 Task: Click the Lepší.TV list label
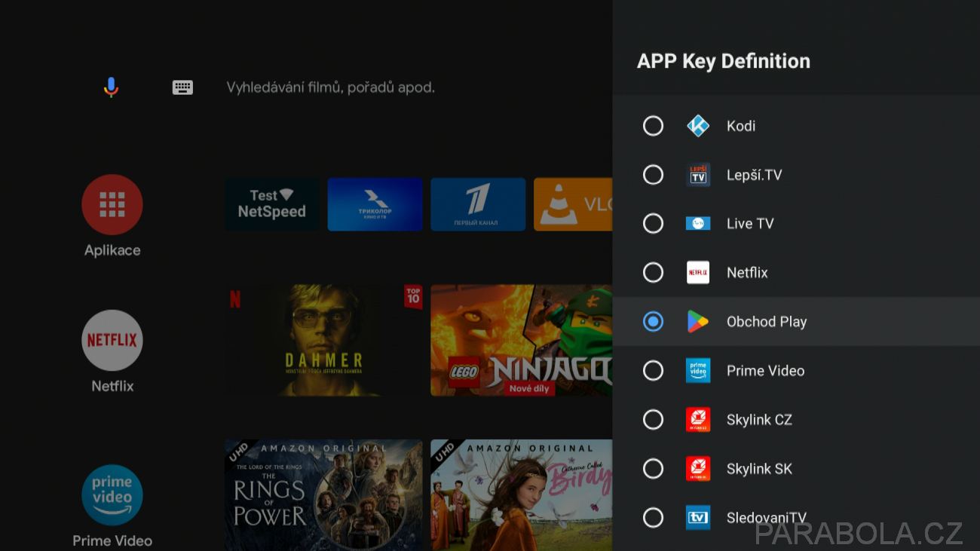click(755, 175)
